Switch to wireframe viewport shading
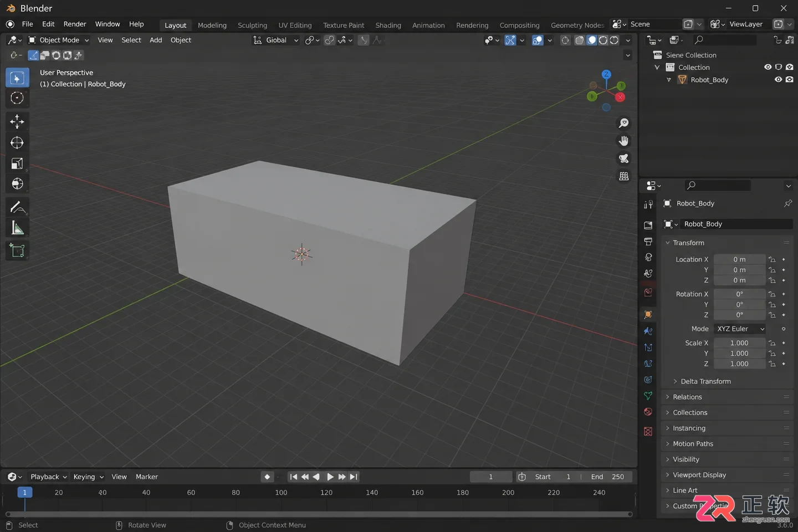The image size is (798, 532). pos(580,40)
